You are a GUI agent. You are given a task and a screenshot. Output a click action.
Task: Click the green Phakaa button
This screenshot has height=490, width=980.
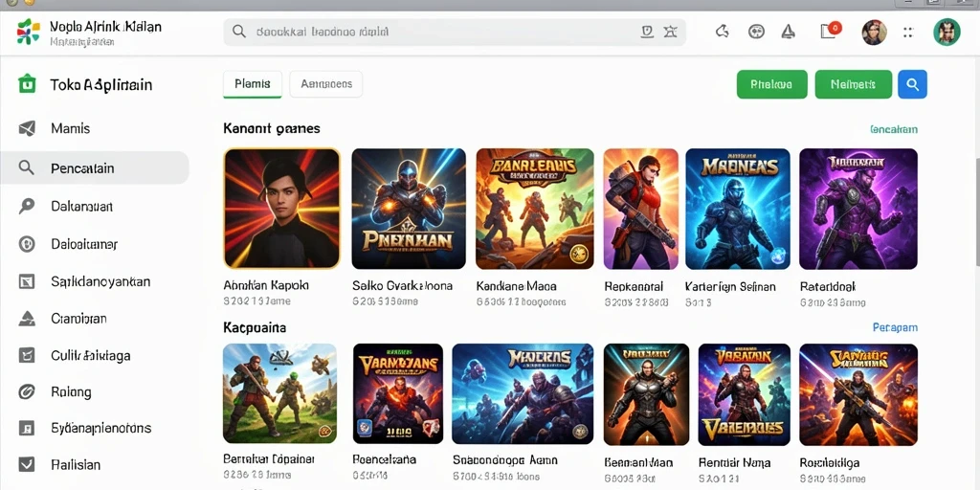[772, 84]
